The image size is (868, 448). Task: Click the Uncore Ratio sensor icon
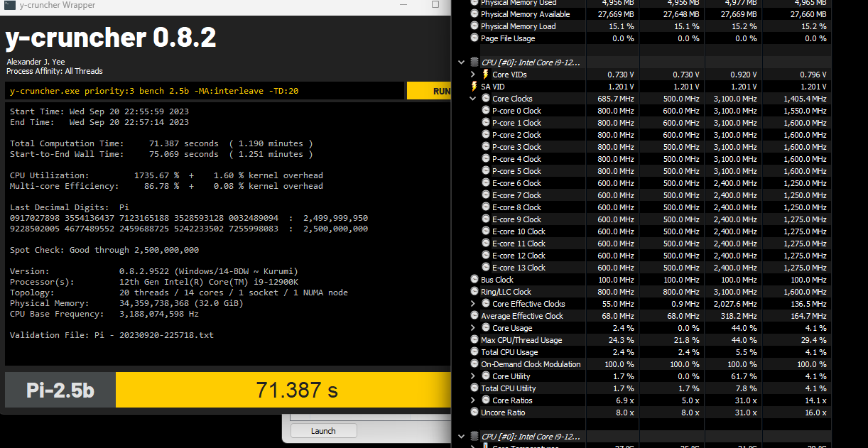[474, 413]
